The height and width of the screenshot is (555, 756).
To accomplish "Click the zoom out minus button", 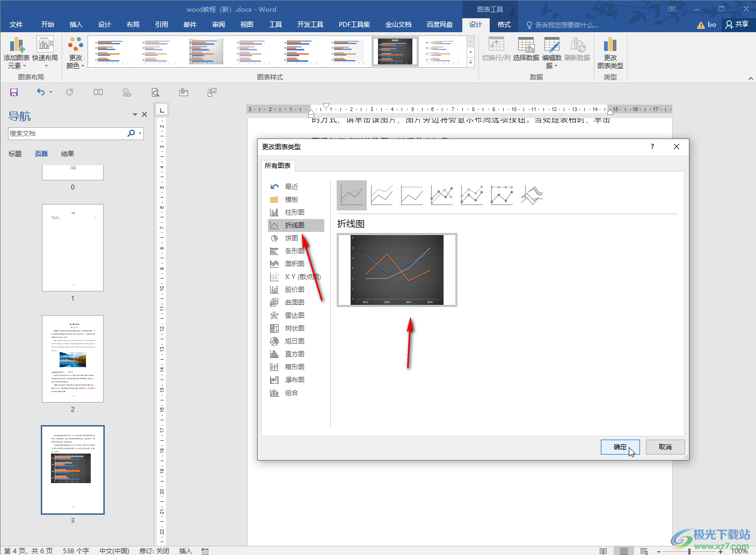I will click(x=659, y=551).
